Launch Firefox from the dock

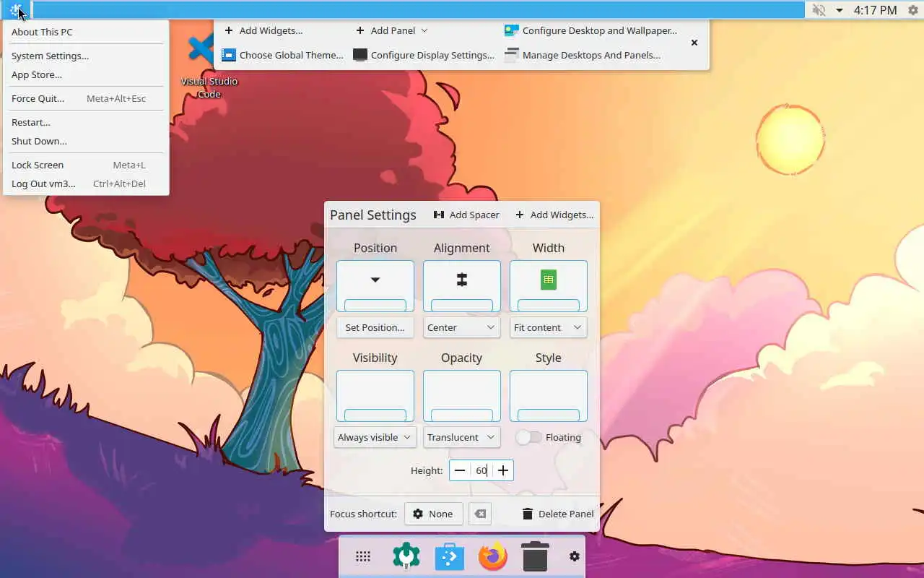(x=492, y=556)
